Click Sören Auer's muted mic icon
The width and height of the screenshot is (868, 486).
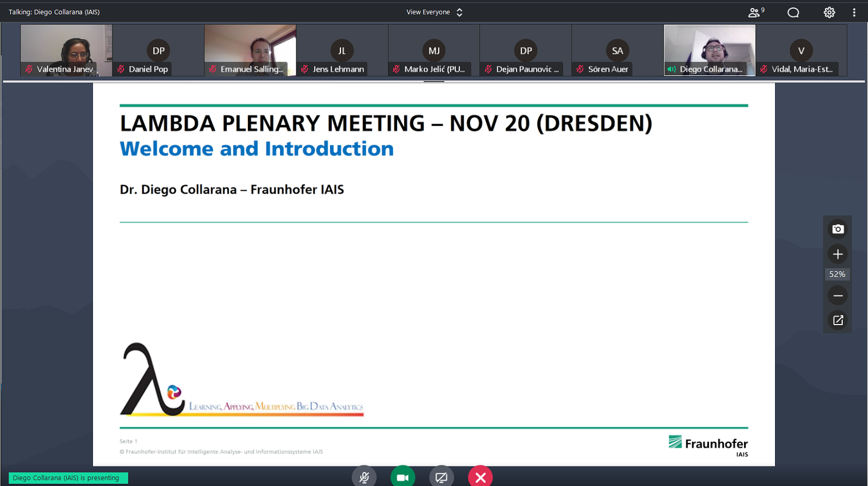click(x=580, y=69)
